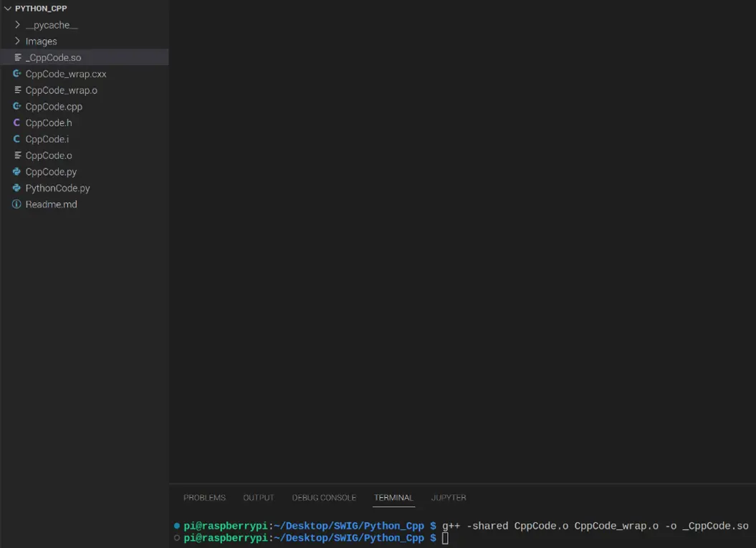Click the PYTHON_CPP explorer header
The image size is (756, 548).
(x=41, y=8)
